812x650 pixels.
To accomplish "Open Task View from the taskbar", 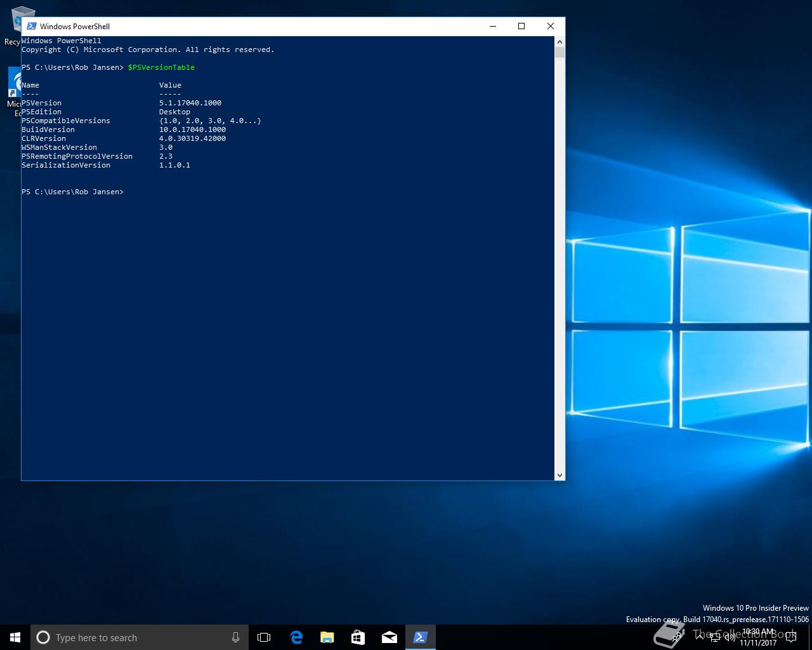I will tap(264, 637).
